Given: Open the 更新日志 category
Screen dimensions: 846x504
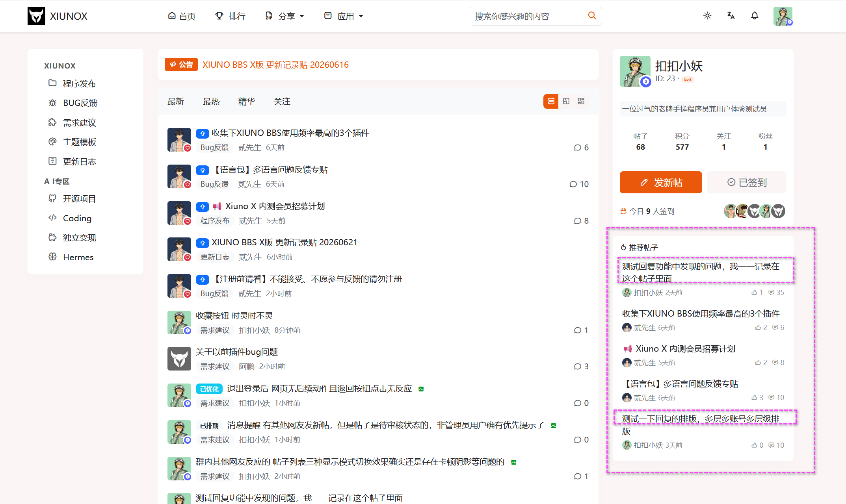Looking at the screenshot, I should (79, 161).
